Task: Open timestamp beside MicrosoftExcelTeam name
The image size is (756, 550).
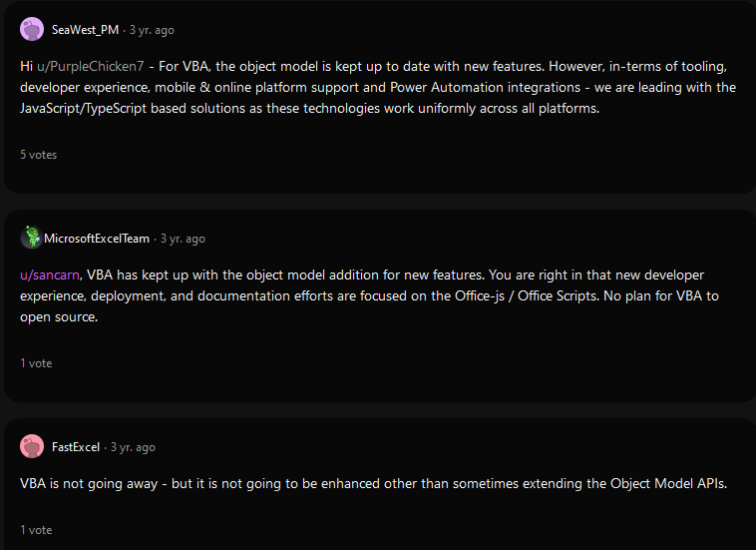Action: tap(183, 239)
